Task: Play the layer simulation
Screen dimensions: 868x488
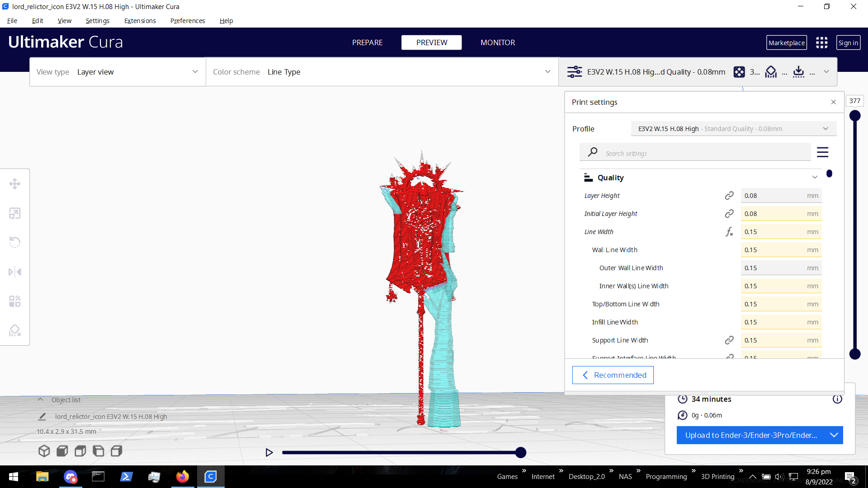Action: [x=269, y=452]
